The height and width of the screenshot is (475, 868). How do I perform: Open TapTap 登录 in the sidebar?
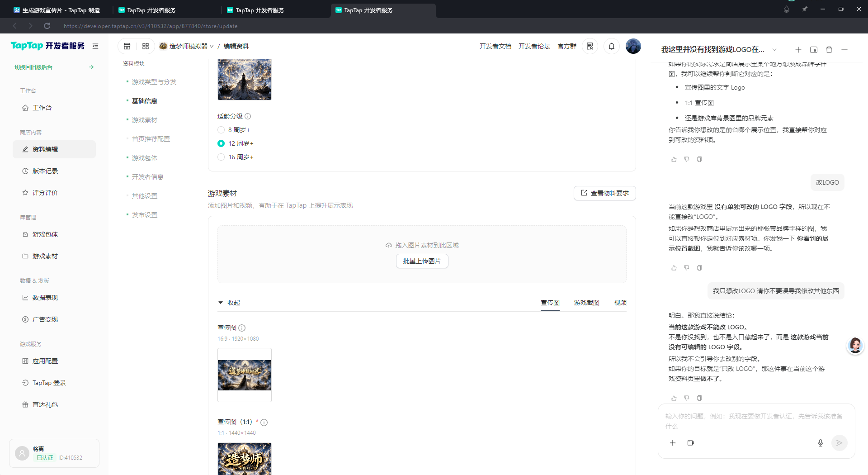click(54, 383)
